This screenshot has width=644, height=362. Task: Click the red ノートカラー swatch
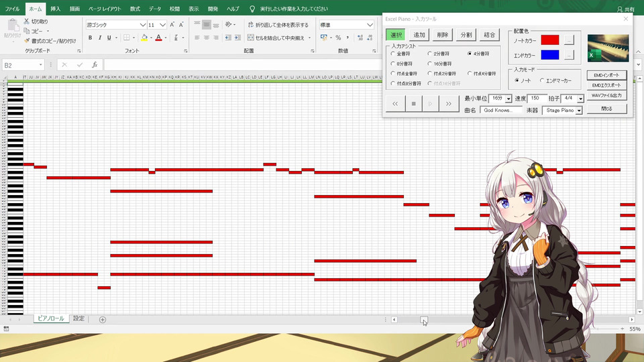pyautogui.click(x=550, y=40)
